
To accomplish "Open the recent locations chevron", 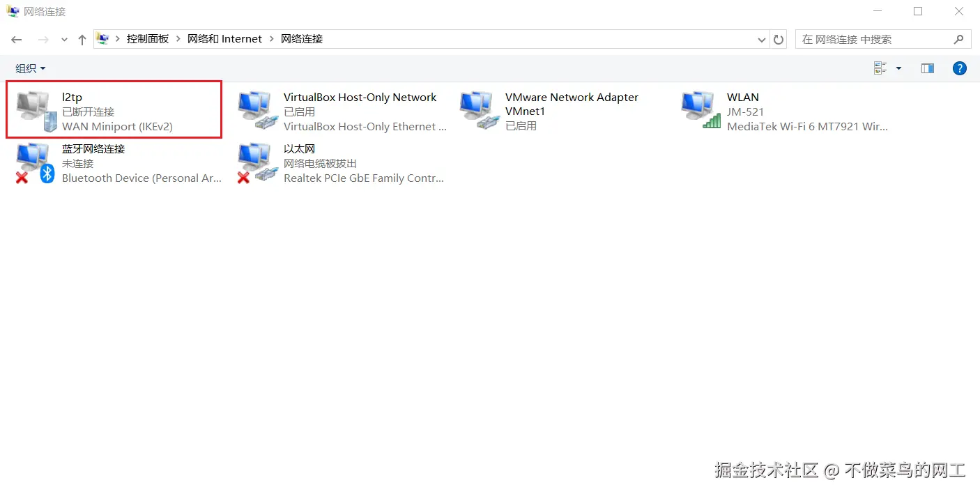I will 64,40.
